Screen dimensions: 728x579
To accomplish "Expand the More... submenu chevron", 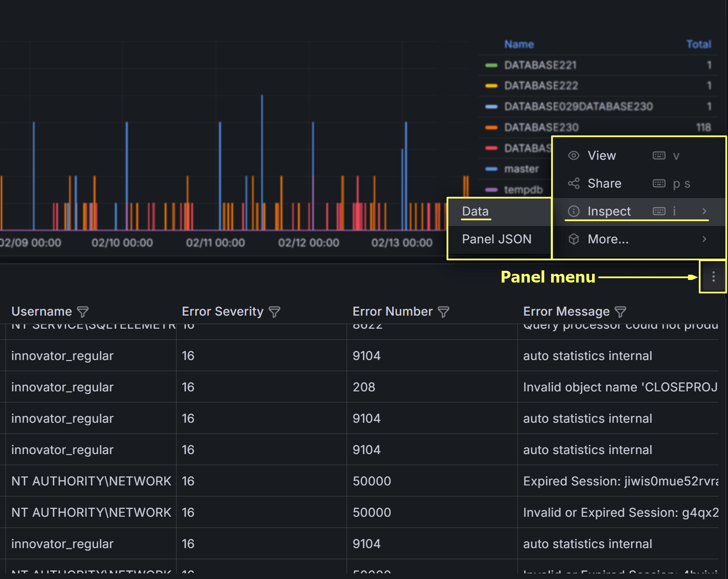I will 704,239.
